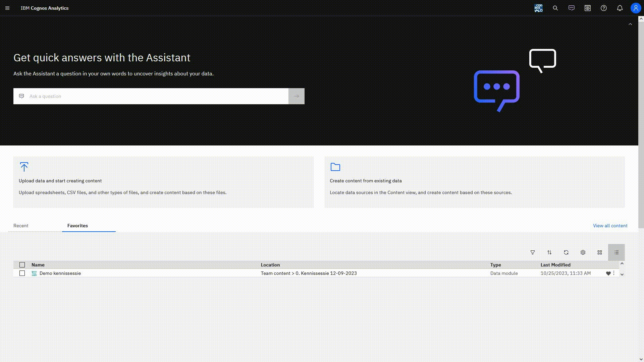Open the help question mark icon
The height and width of the screenshot is (362, 644).
coord(604,8)
